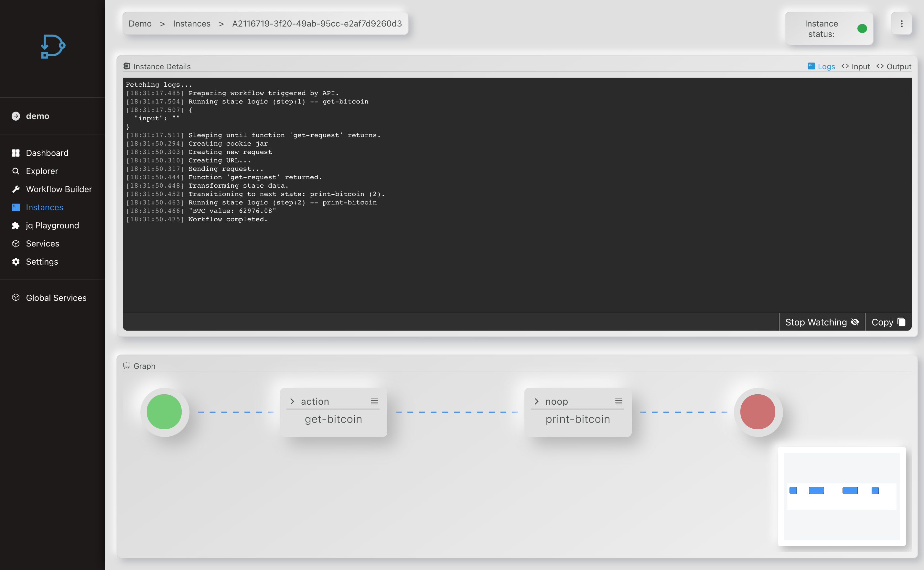Copy the log output
Screen dimensions: 924x570
[888, 322]
